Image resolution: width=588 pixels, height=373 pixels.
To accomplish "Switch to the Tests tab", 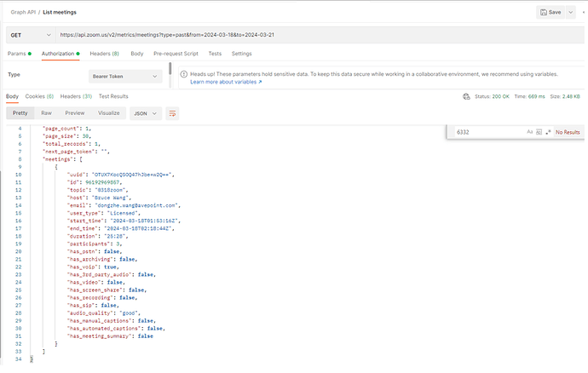I will [215, 54].
